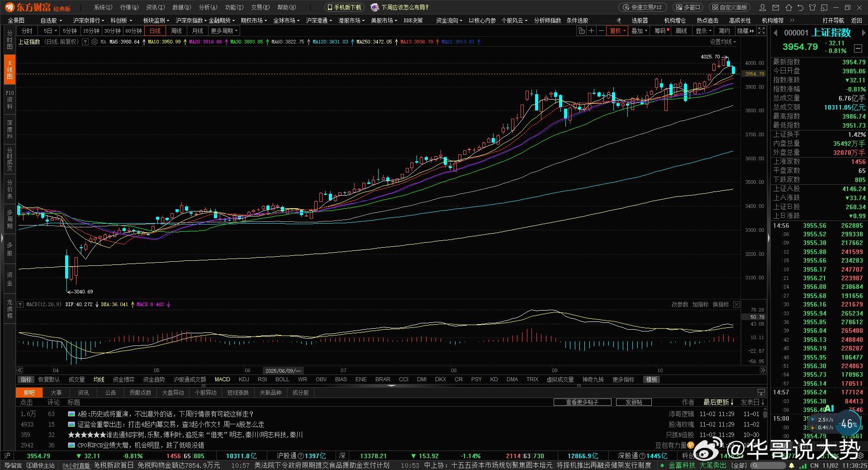Sort posts by 最后更新 column
Screen dimensions: 868x470
(x=719, y=402)
